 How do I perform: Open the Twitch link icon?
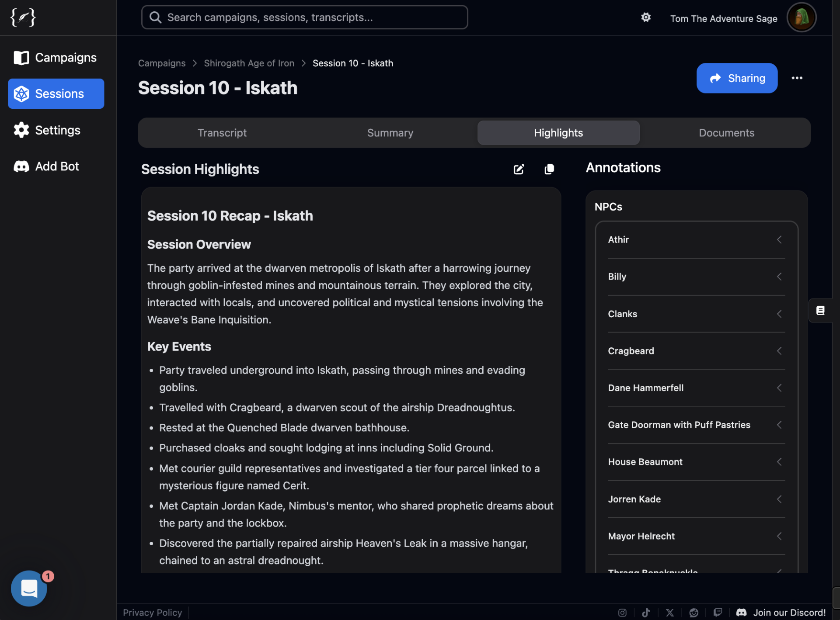click(x=718, y=612)
